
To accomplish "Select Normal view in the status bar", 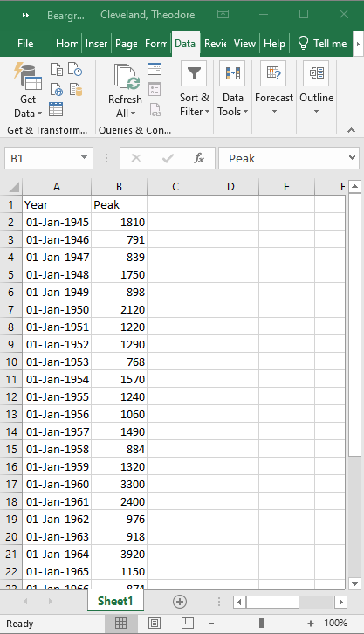I will point(120,623).
